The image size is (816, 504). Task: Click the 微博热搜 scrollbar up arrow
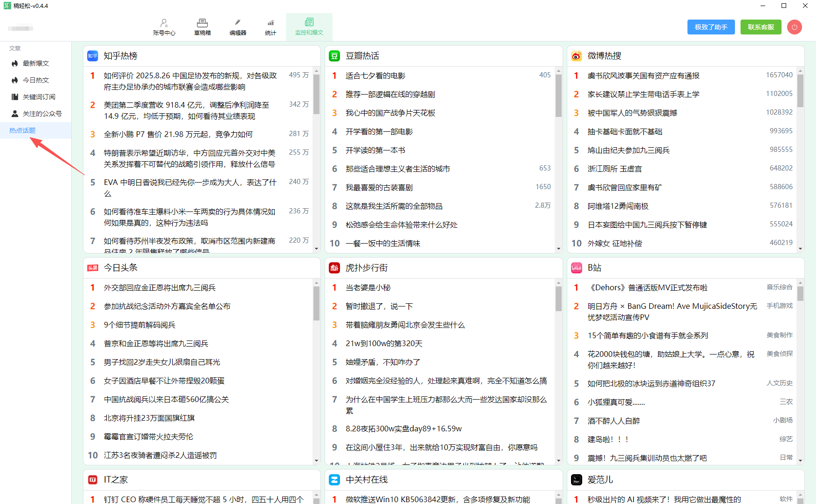pyautogui.click(x=800, y=72)
